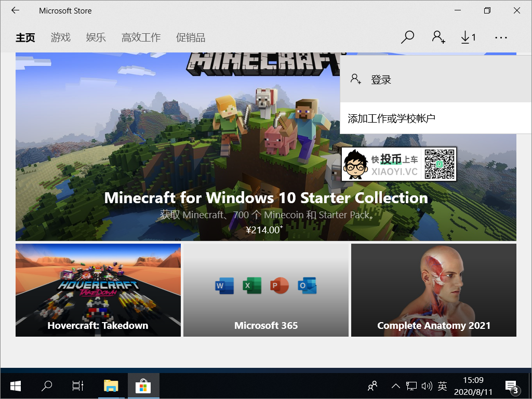The image size is (532, 399).
Task: Click the Minecraft for Windows 10 Starter Collection title
Action: 266,198
